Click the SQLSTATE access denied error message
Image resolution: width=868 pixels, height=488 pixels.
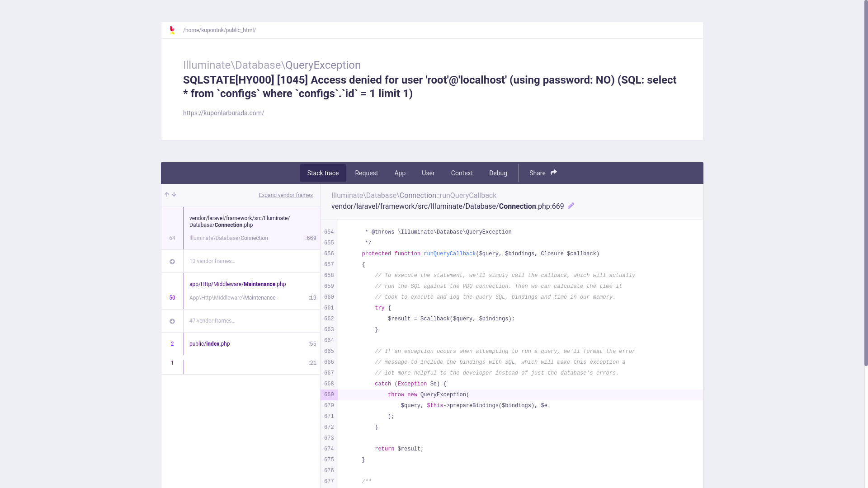[429, 87]
